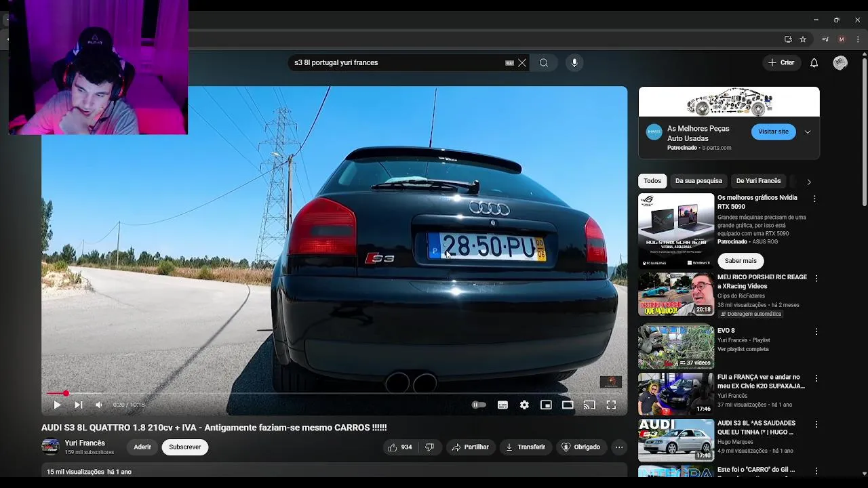Open the browser profile M avatar
Screen dimensions: 868x488
click(842, 39)
